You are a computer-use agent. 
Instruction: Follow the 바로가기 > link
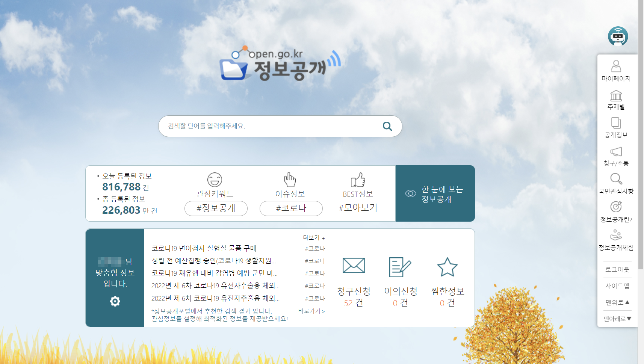tap(311, 311)
